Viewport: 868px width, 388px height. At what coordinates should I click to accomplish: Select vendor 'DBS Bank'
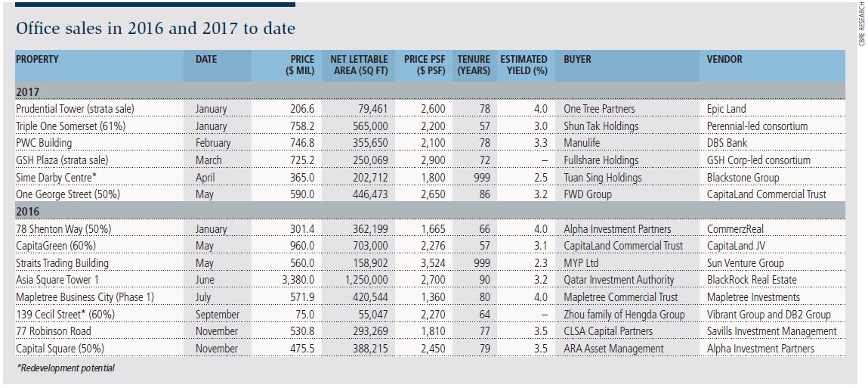point(727,143)
